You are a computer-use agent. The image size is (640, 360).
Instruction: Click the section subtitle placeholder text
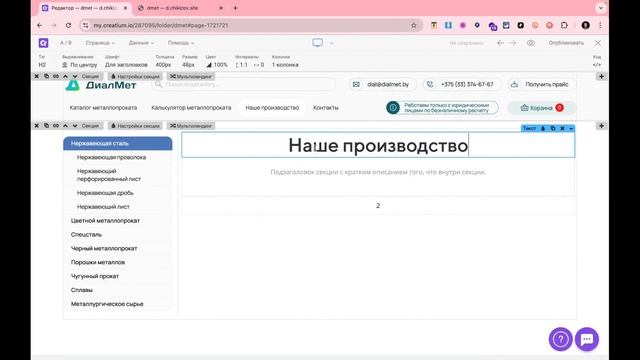pyautogui.click(x=378, y=172)
